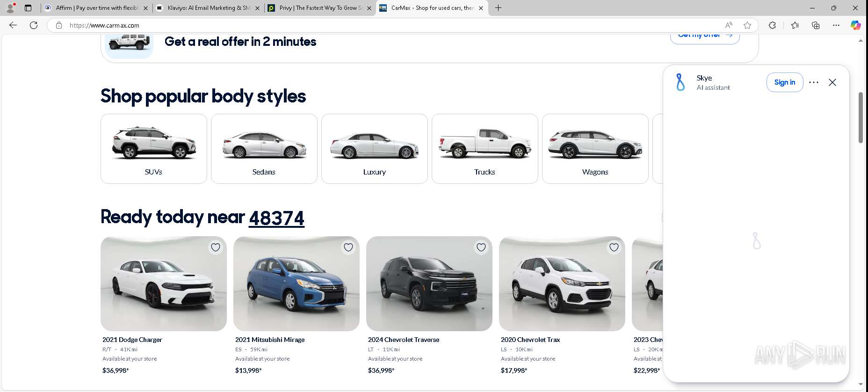
Task: Click the page vertical scrollbar thumb
Action: click(x=861, y=117)
